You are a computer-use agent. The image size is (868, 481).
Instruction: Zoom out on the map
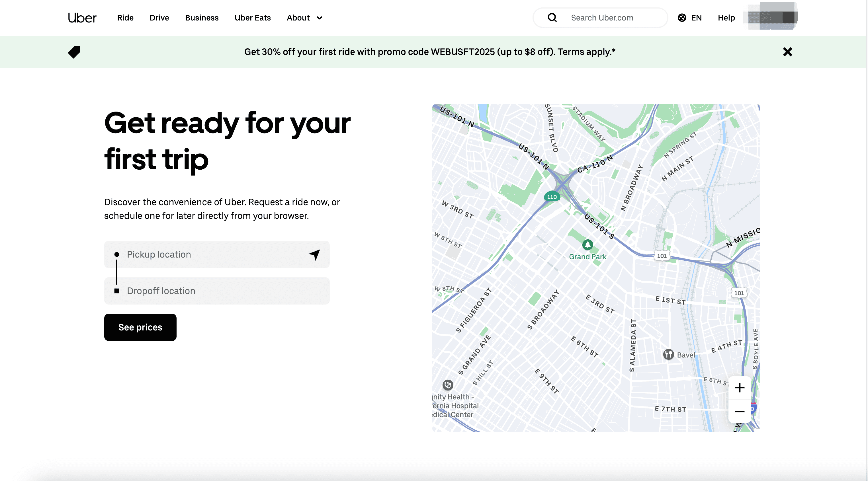pyautogui.click(x=740, y=411)
